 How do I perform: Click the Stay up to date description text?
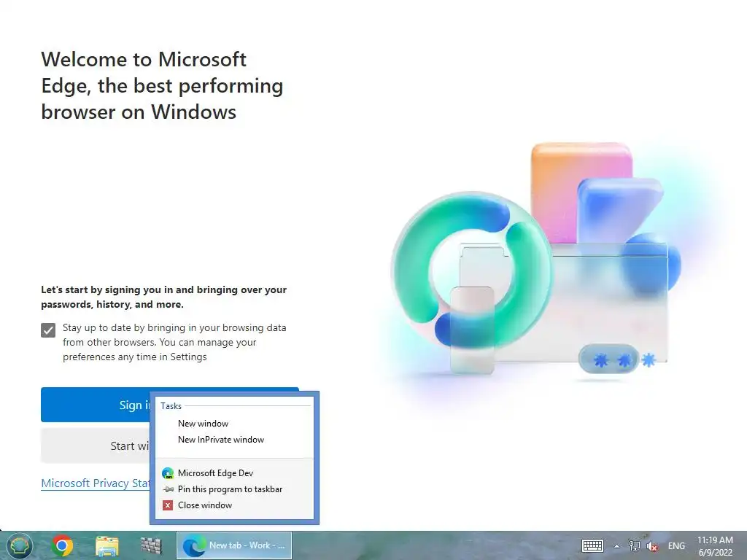(174, 343)
